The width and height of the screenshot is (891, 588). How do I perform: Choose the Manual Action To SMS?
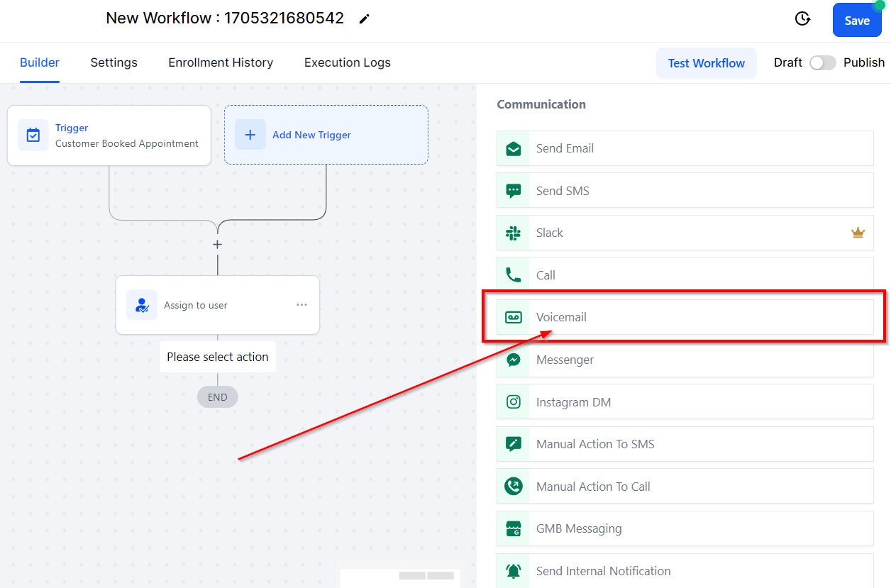[x=685, y=444]
